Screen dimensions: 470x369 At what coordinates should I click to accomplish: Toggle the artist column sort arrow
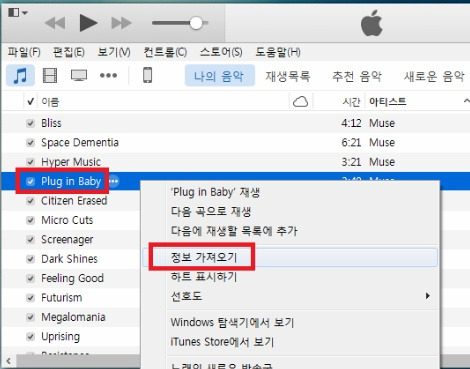(x=466, y=101)
